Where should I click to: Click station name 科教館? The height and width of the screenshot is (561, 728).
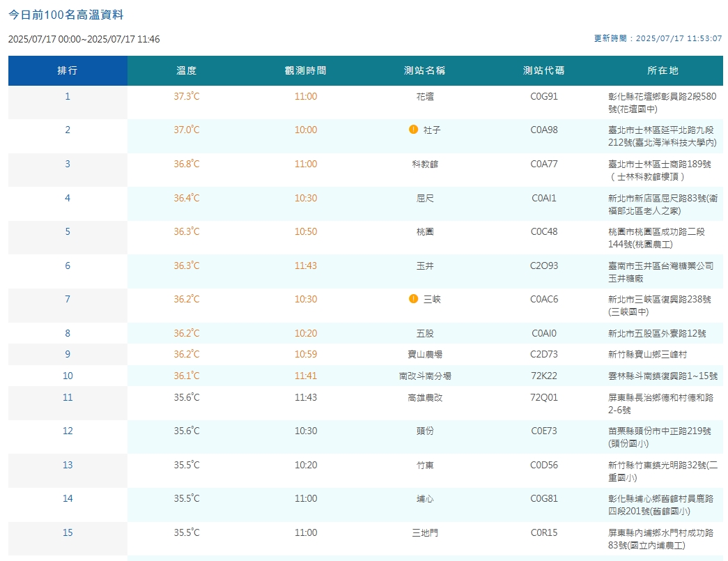[x=425, y=164]
